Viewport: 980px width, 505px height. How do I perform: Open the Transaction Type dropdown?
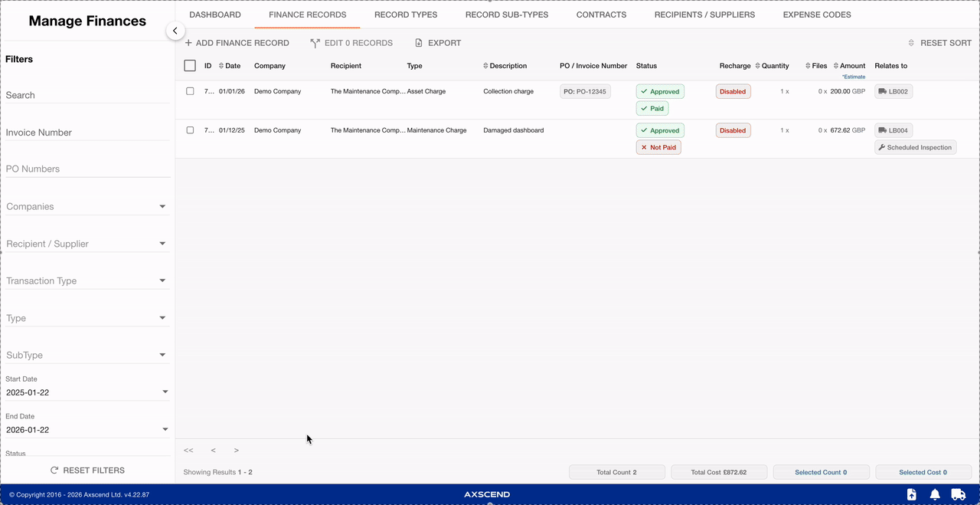[162, 281]
